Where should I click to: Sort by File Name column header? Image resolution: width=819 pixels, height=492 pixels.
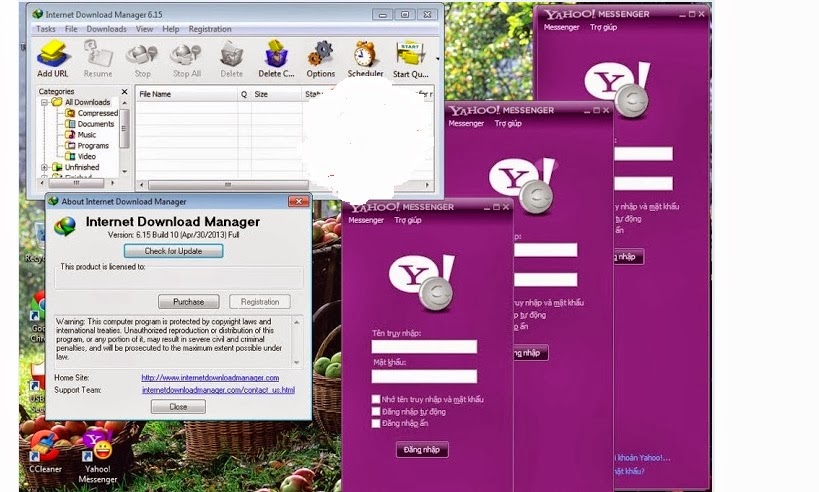pos(187,94)
